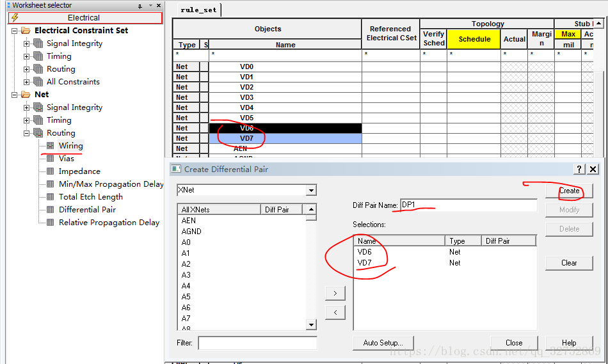
Task: Expand the Timing node under Net
Action: coord(27,120)
